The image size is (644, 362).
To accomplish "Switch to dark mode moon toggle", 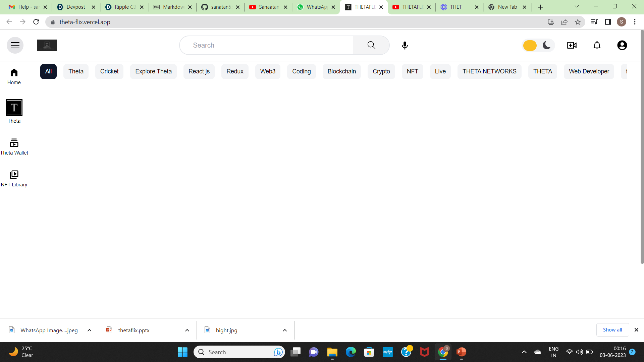I will 546,45.
